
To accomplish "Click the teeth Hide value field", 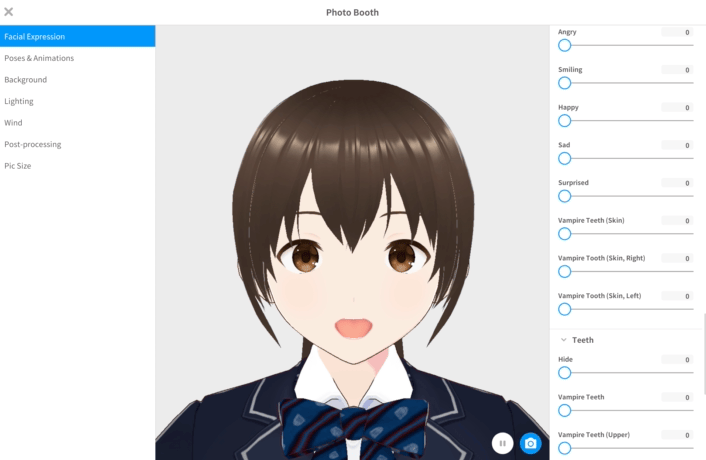I will tap(677, 360).
